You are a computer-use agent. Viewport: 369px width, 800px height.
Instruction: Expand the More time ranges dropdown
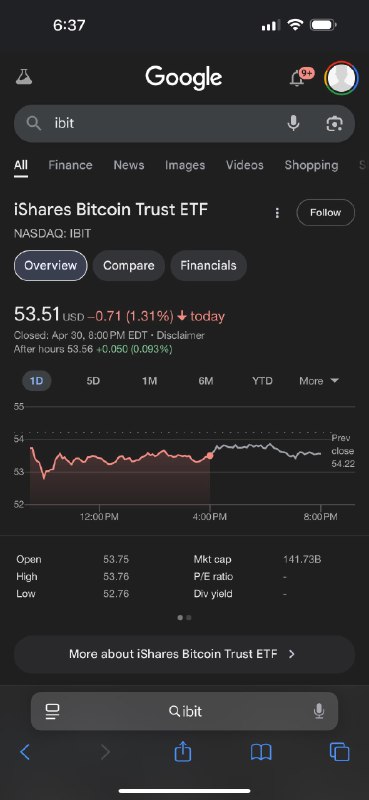tap(319, 381)
